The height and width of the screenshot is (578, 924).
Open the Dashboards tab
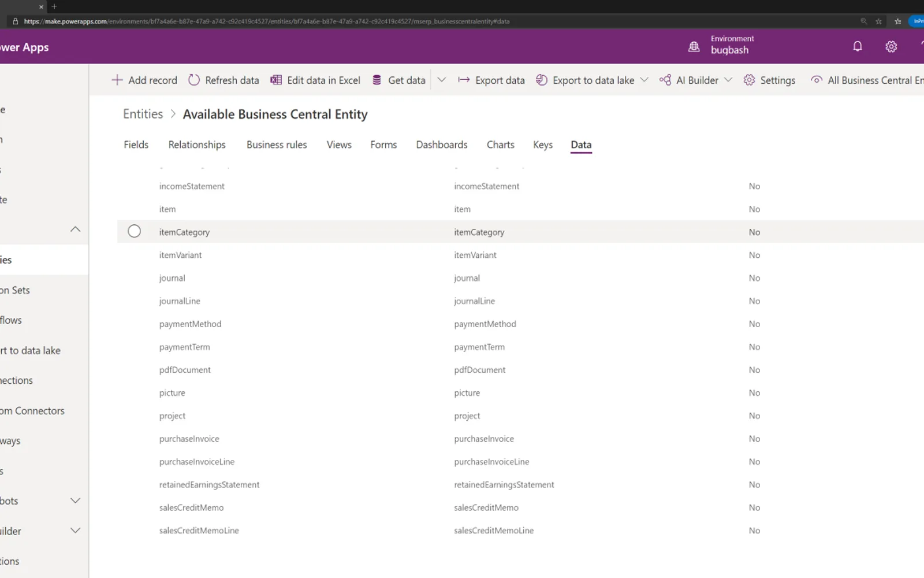(x=442, y=144)
